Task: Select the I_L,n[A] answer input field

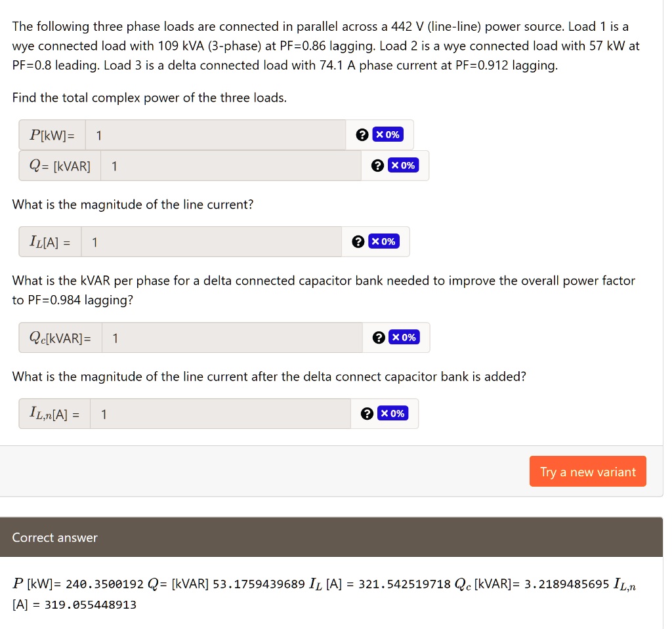Action: pyautogui.click(x=220, y=414)
